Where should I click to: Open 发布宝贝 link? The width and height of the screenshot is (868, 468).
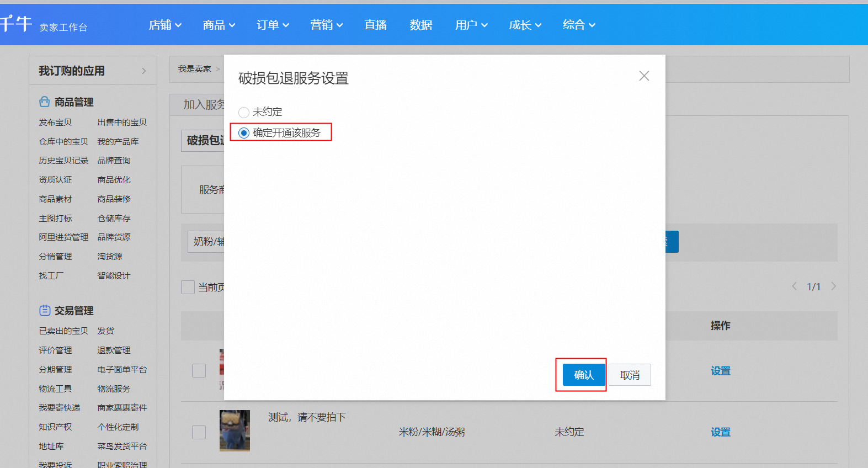tap(55, 123)
